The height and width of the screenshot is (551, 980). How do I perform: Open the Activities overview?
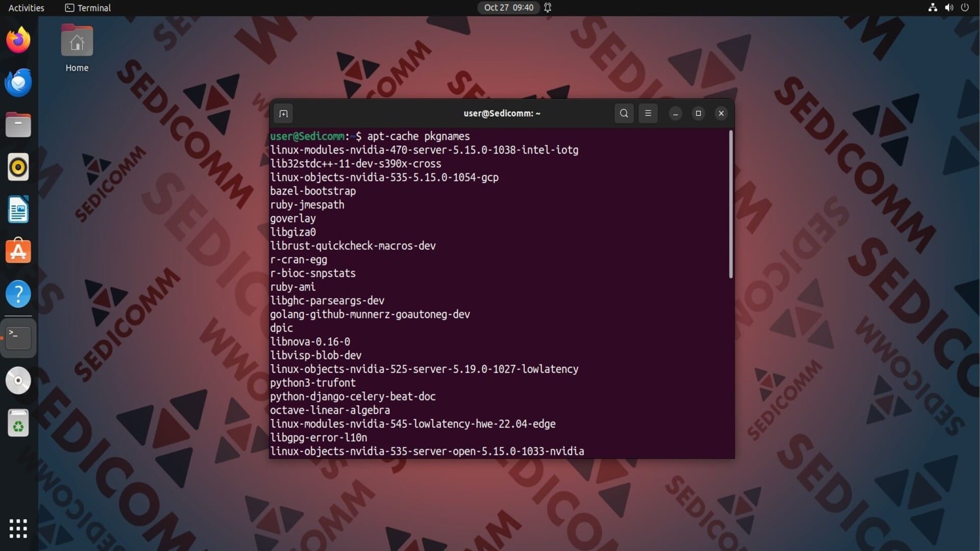tap(27, 8)
